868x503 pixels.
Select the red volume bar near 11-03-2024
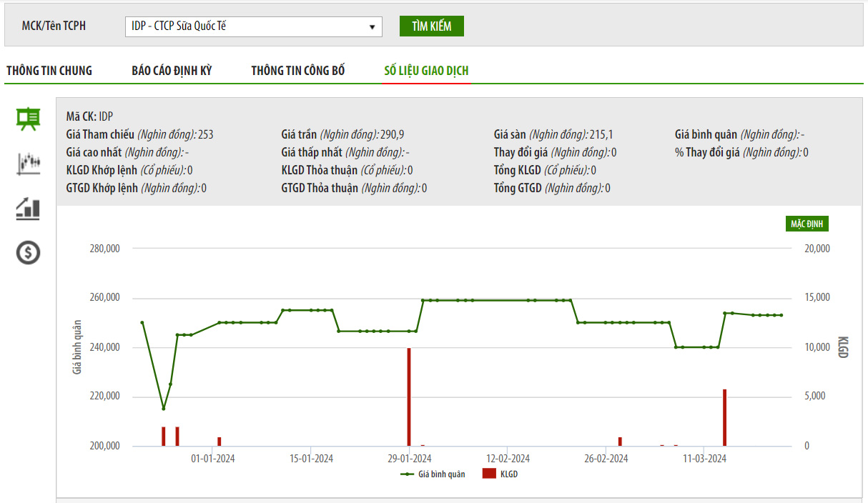pos(724,417)
